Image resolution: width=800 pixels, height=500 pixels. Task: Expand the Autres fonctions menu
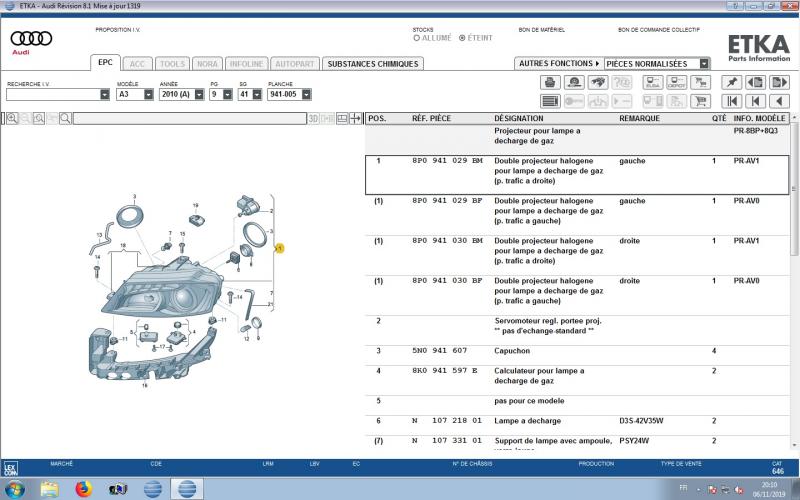(x=559, y=63)
